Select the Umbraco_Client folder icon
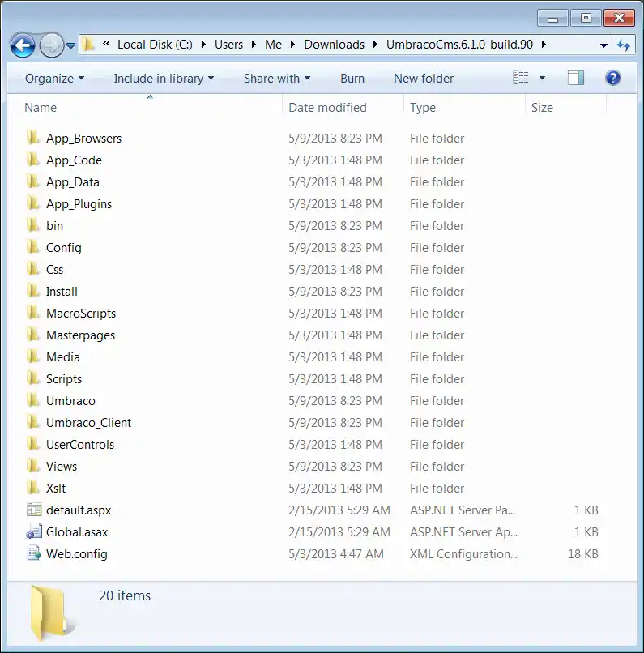The image size is (644, 653). [x=33, y=422]
